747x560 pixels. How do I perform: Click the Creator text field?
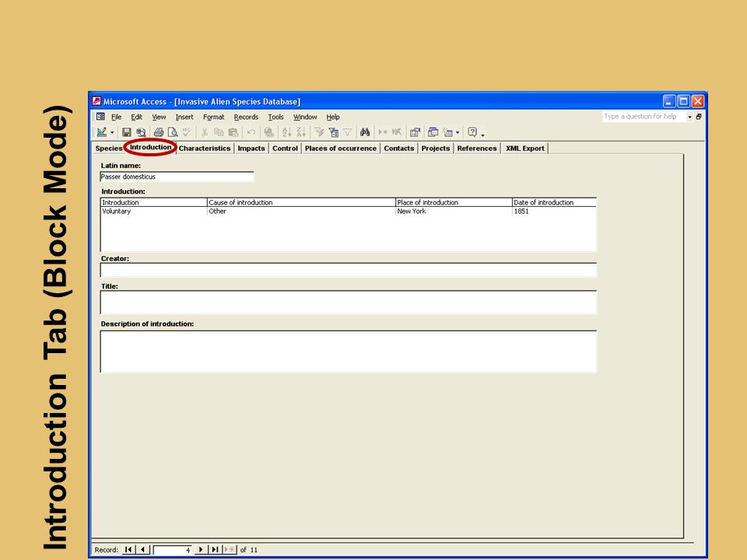[349, 270]
